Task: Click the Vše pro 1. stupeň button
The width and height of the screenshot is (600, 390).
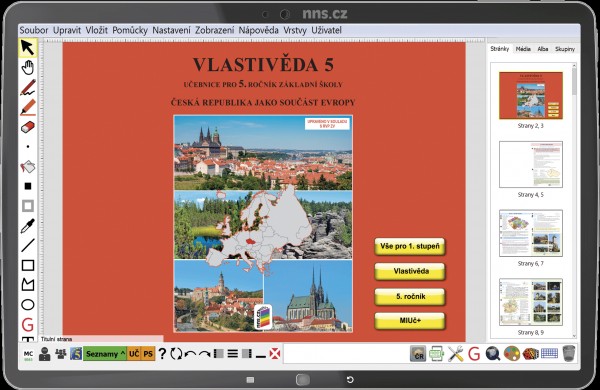Action: tap(410, 246)
